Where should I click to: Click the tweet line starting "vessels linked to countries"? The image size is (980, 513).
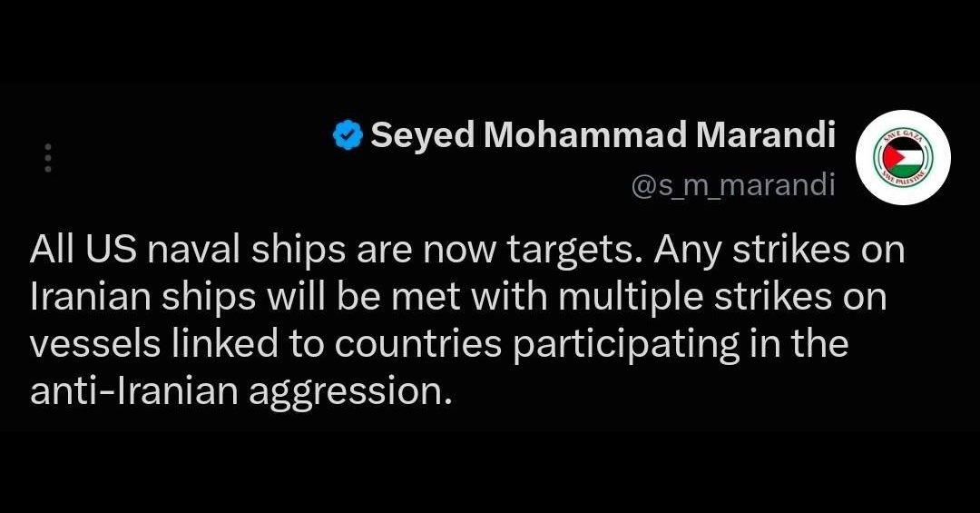click(x=439, y=344)
